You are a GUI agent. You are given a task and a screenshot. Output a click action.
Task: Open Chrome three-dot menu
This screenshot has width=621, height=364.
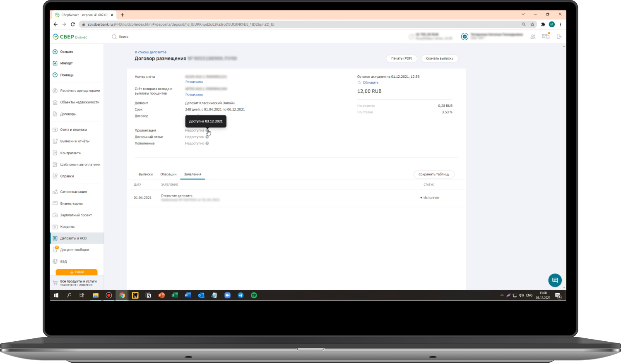click(561, 24)
